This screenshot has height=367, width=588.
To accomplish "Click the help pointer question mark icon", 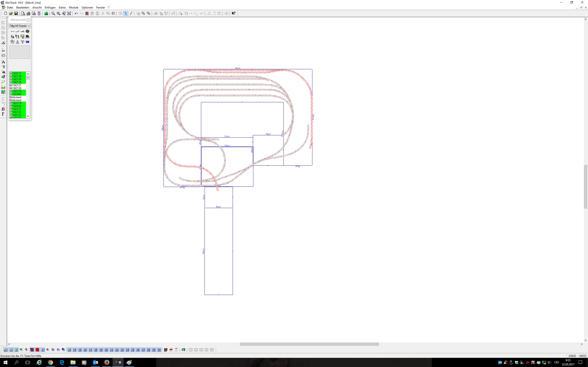I will (x=234, y=14).
